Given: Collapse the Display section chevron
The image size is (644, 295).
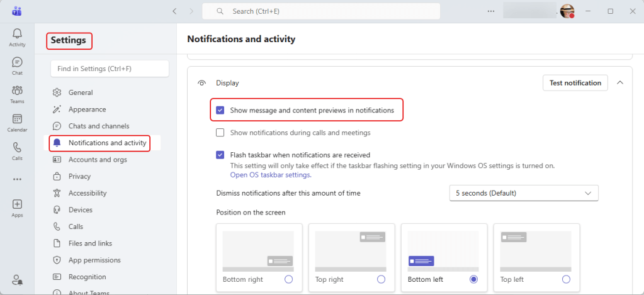Looking at the screenshot, I should point(620,82).
